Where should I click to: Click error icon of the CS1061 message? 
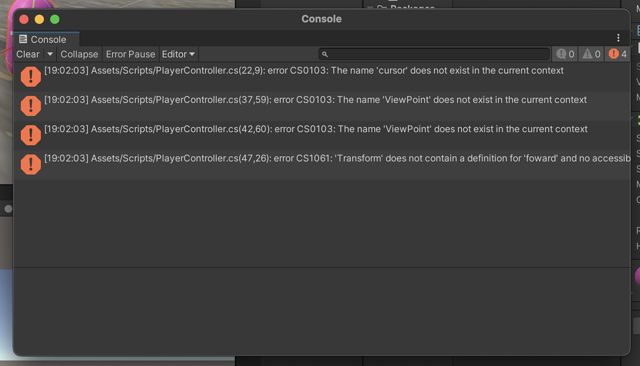[31, 164]
